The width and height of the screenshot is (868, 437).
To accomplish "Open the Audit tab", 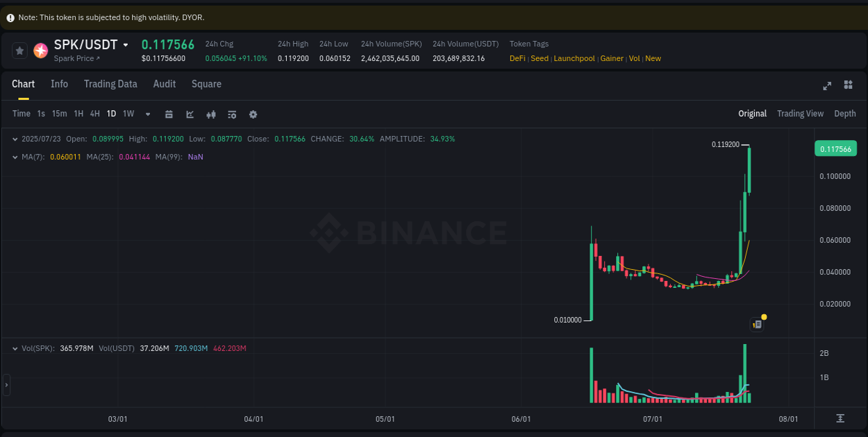I will click(164, 84).
